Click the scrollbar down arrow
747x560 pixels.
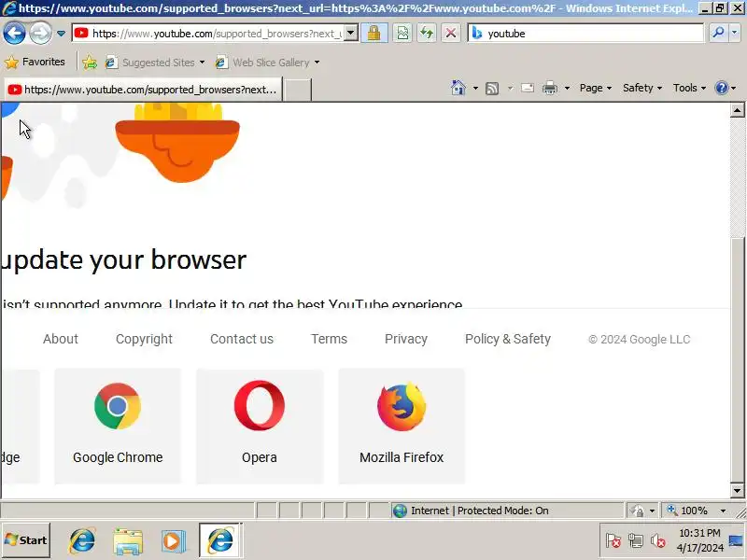[737, 491]
